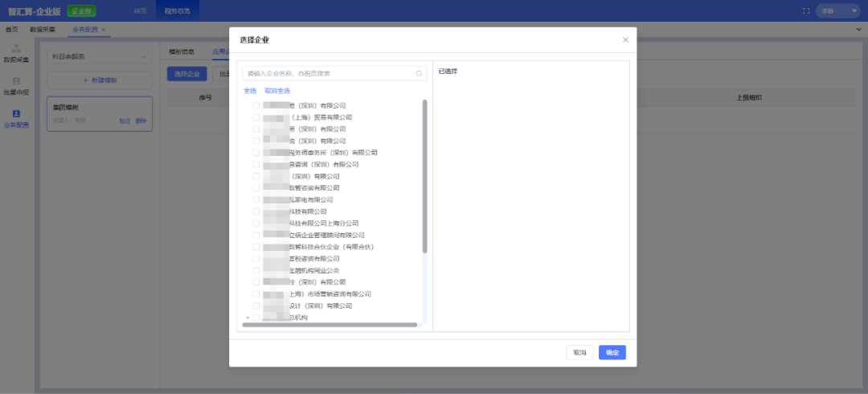Screen dimensions: 868x394
Task: Confirm with the 确定 button
Action: [x=612, y=352]
